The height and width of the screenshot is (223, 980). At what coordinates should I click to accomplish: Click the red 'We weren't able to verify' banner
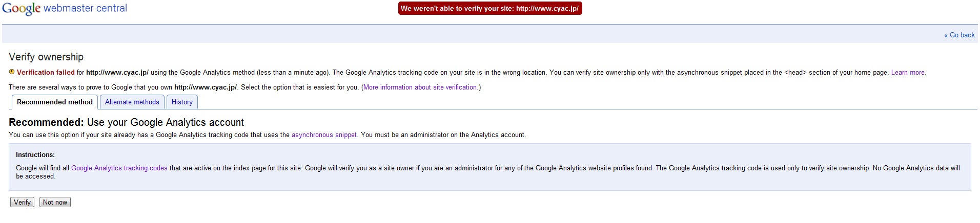pyautogui.click(x=489, y=8)
